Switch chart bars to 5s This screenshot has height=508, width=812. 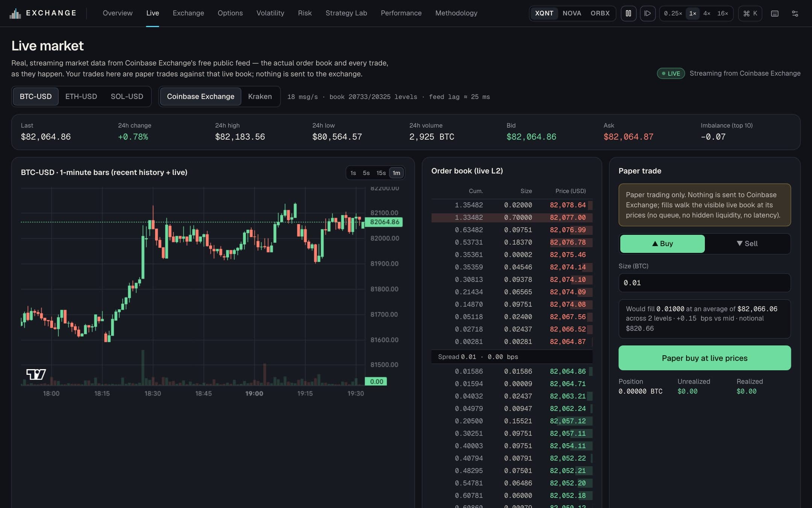(x=366, y=173)
